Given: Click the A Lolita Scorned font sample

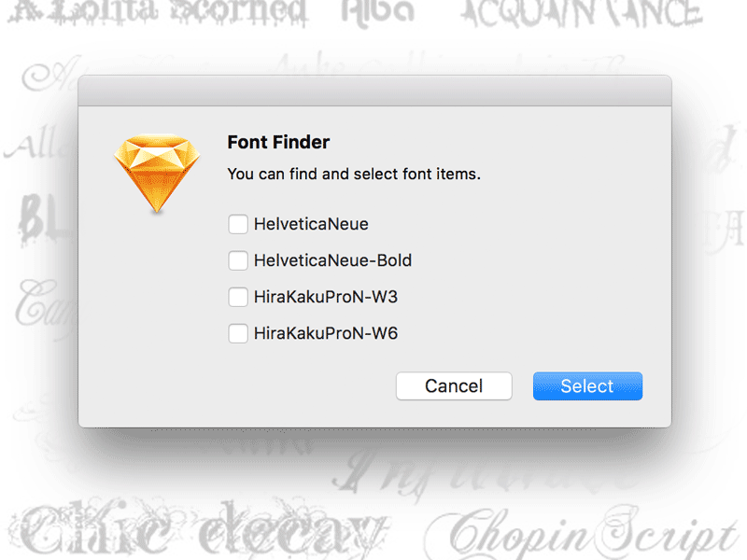Looking at the screenshot, I should [x=157, y=12].
